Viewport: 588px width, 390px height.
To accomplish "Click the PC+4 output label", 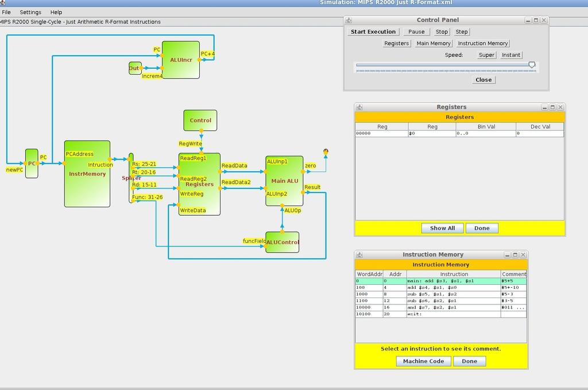I will point(208,53).
